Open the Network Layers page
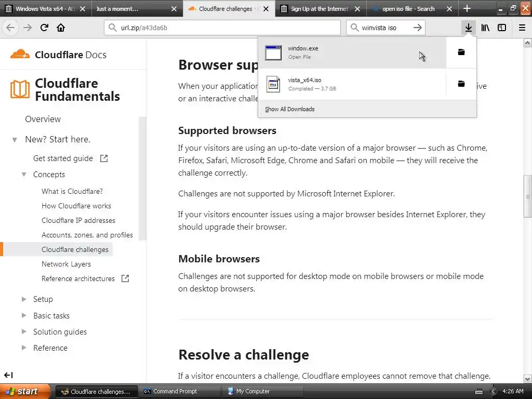Screen dimensions: 532x399 (x=66, y=264)
